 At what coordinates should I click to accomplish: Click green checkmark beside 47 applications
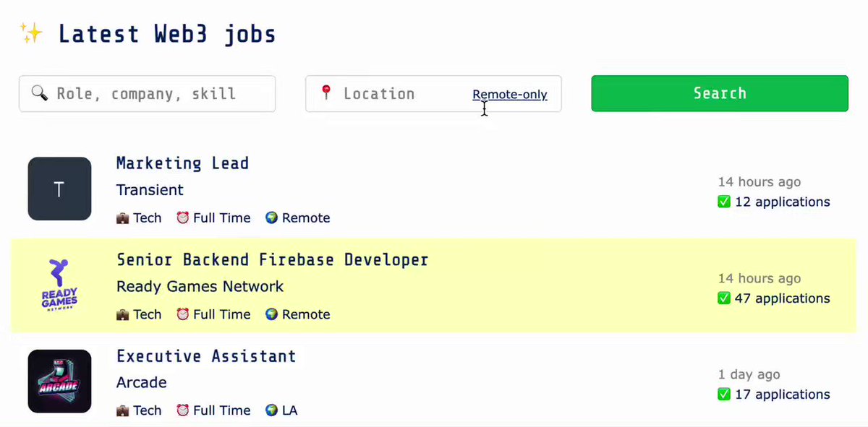tap(724, 298)
